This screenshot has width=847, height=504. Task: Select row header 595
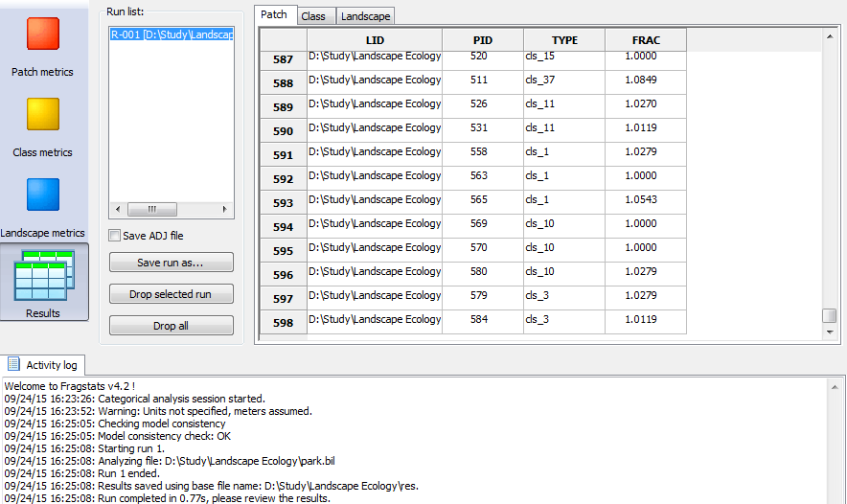pos(283,251)
